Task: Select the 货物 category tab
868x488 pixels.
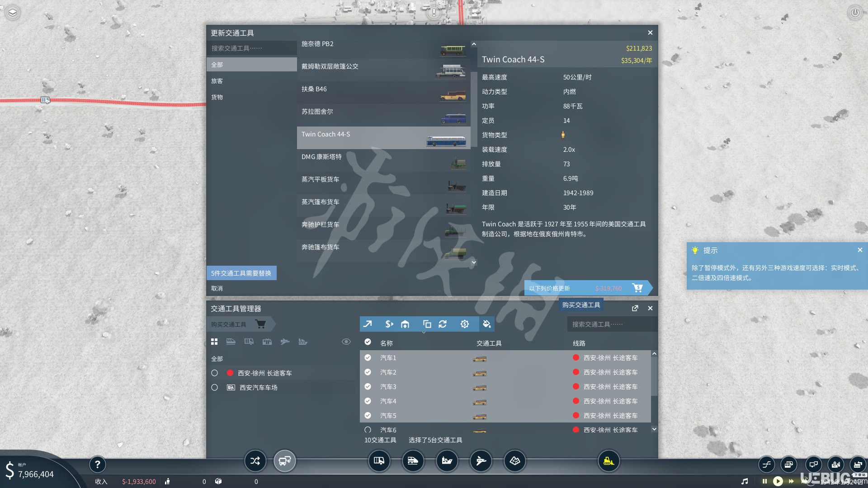Action: pos(252,97)
